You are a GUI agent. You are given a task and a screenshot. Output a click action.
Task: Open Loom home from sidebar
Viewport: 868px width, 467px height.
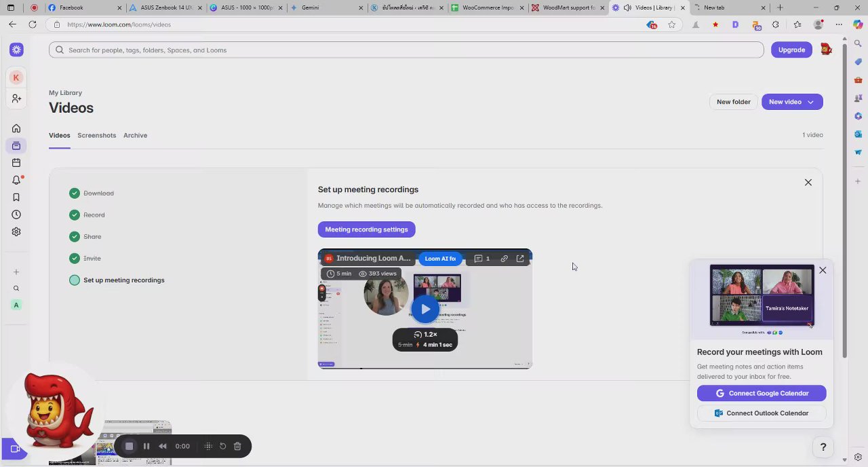click(x=16, y=128)
